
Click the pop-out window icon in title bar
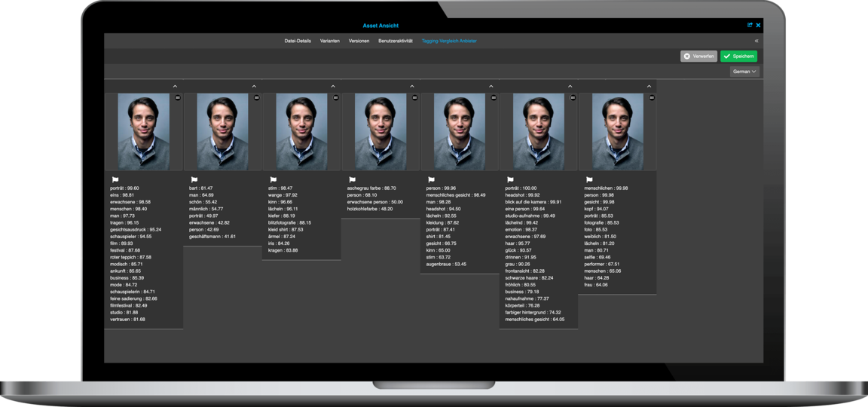coord(750,26)
